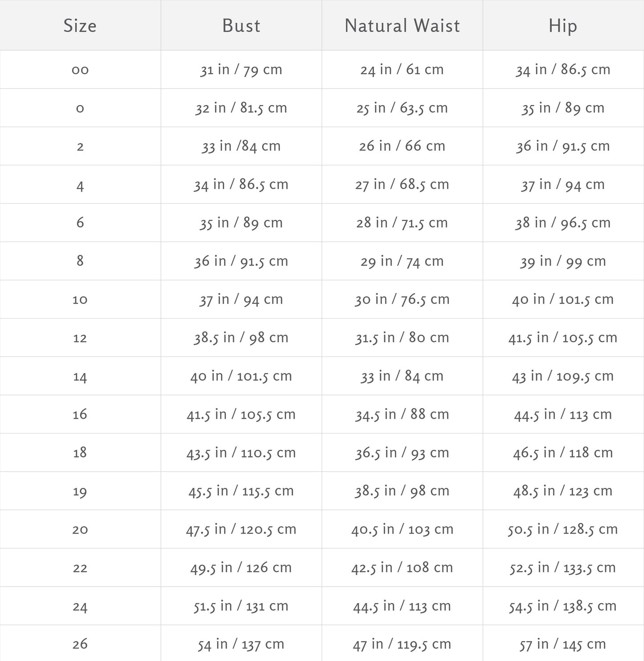The height and width of the screenshot is (661, 644).
Task: Click waist value 26 in / 66 cm
Action: click(x=402, y=146)
